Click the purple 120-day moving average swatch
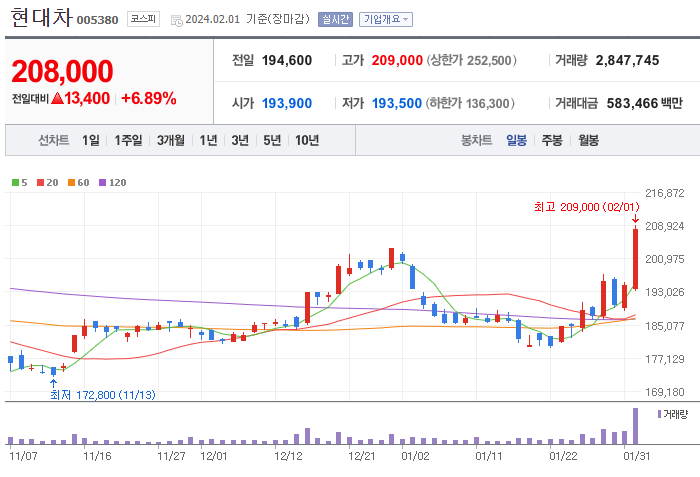Screen dimensions: 700x477 point(102,182)
